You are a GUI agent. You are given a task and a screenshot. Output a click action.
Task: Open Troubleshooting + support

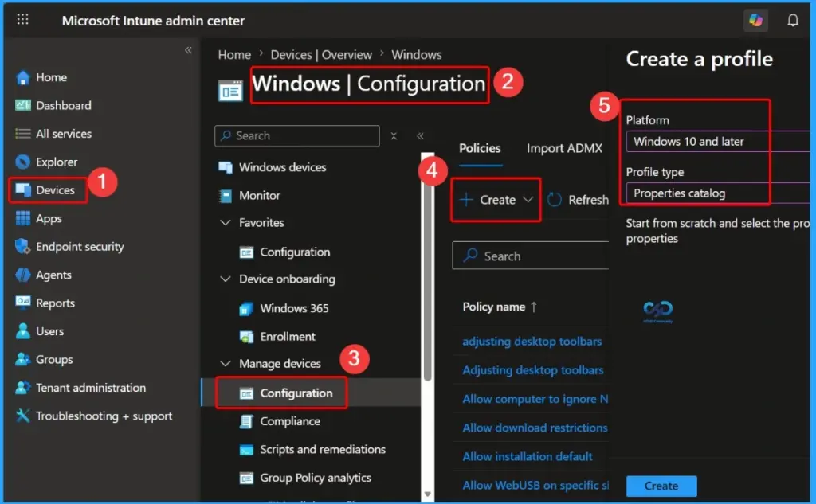(x=94, y=416)
